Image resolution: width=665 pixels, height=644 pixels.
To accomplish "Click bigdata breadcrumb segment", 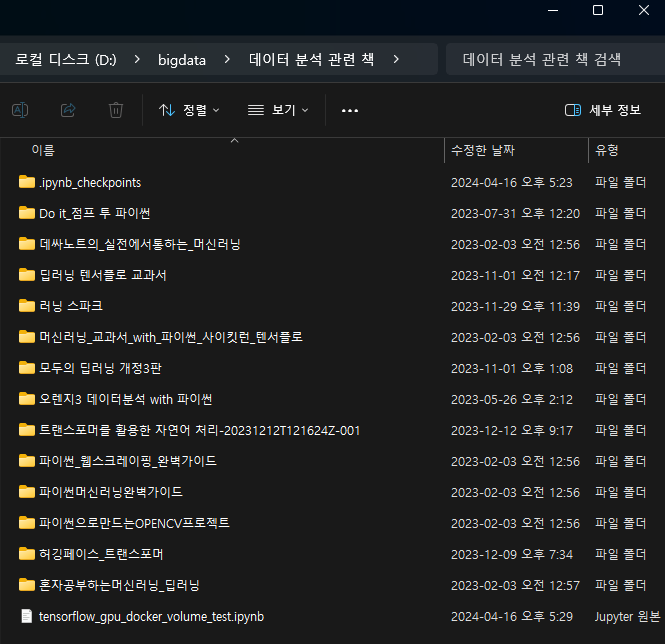I will 182,60.
